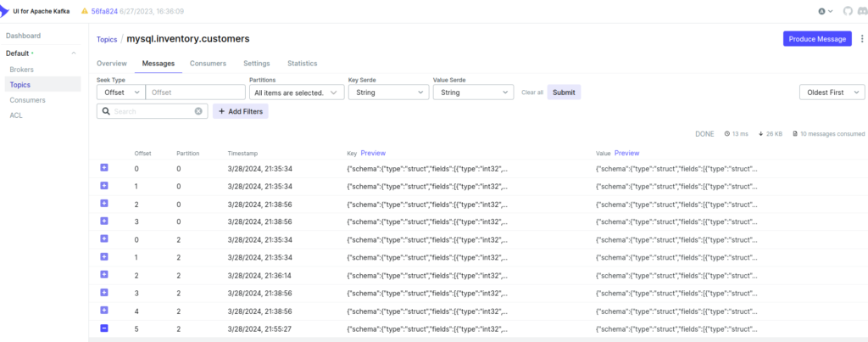Expand message at offset 4 partition 2
The width and height of the screenshot is (868, 342).
[x=104, y=310]
